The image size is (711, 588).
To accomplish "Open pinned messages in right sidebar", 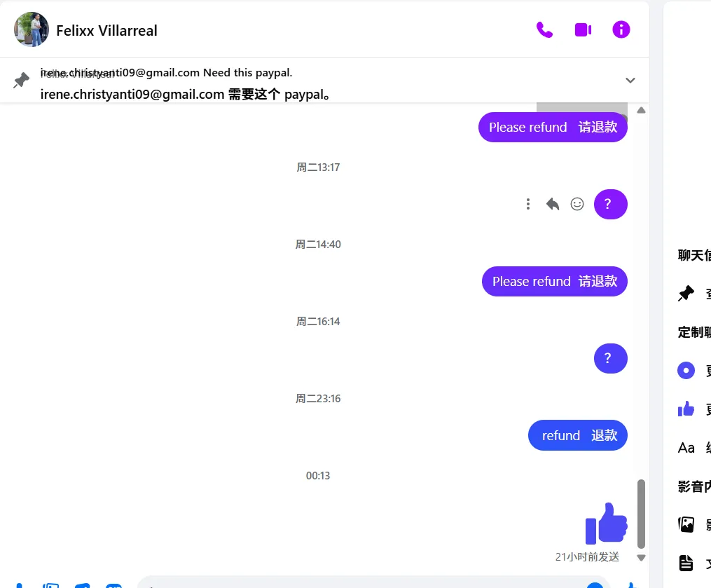I will pyautogui.click(x=686, y=294).
